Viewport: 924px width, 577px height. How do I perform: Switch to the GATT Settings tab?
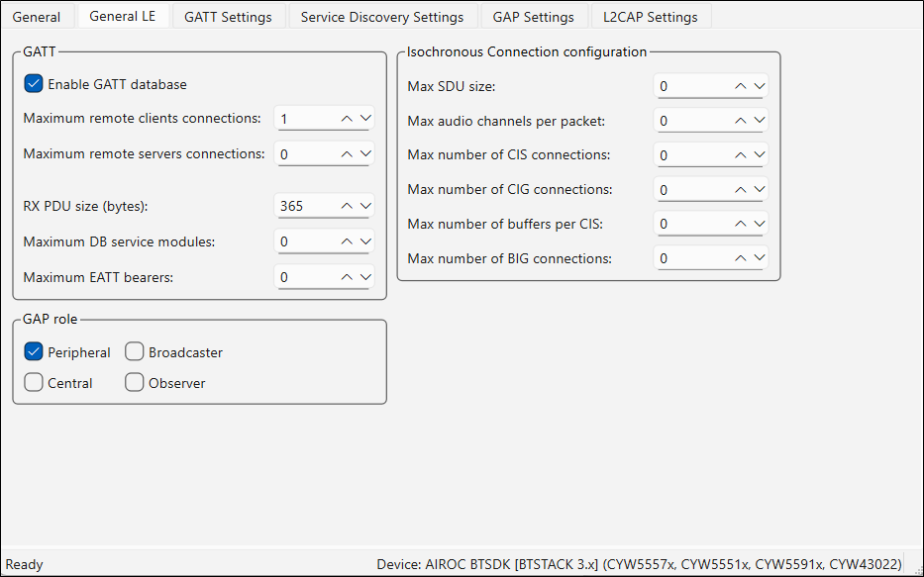pyautogui.click(x=228, y=17)
